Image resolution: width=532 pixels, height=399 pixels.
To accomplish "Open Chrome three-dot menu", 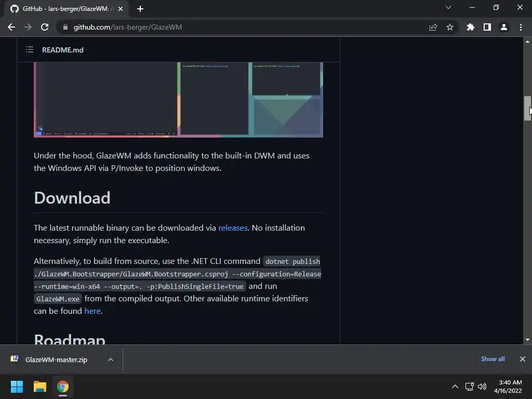I will point(521,27).
